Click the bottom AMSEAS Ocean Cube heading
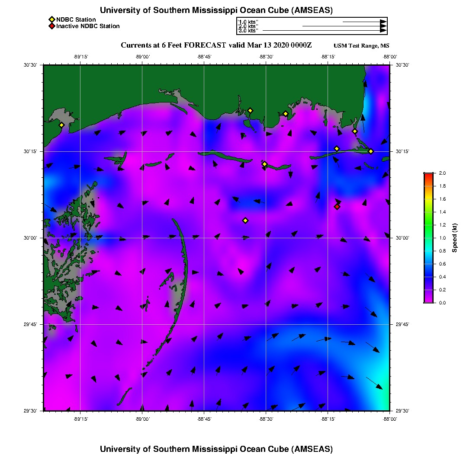The image size is (476, 454). pos(216,449)
